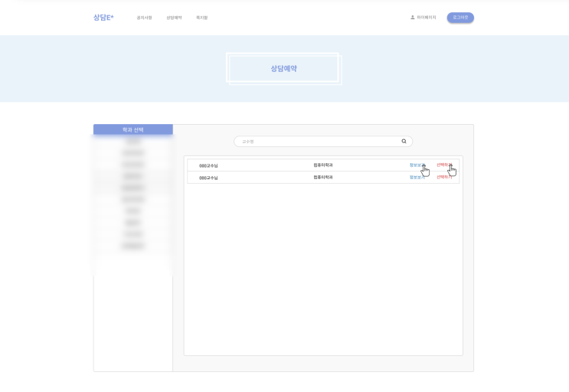Click 정보보기 in the second professor row
This screenshot has height=392, width=569.
coord(417,178)
